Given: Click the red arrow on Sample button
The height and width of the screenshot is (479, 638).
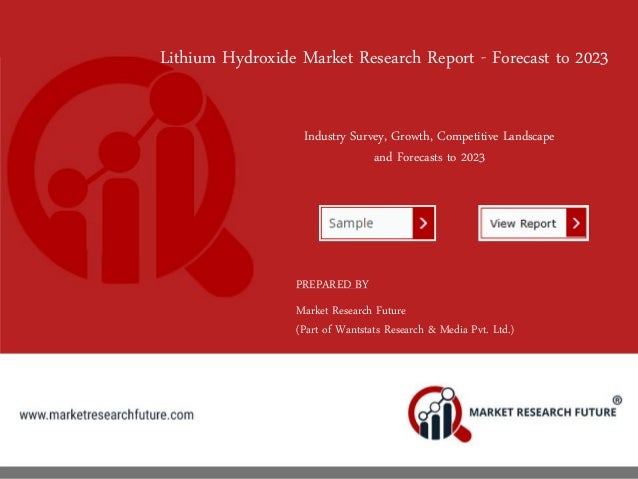Looking at the screenshot, I should point(423,223).
